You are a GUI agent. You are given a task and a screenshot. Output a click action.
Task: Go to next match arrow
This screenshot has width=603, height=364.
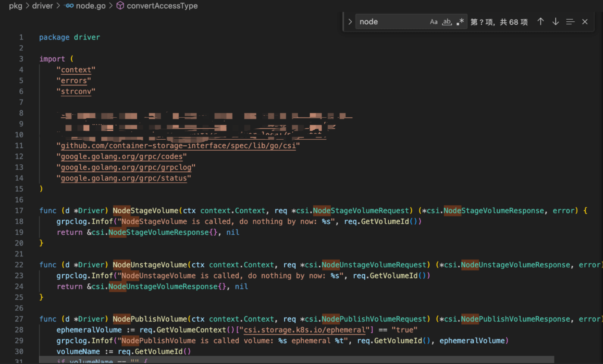pos(555,22)
